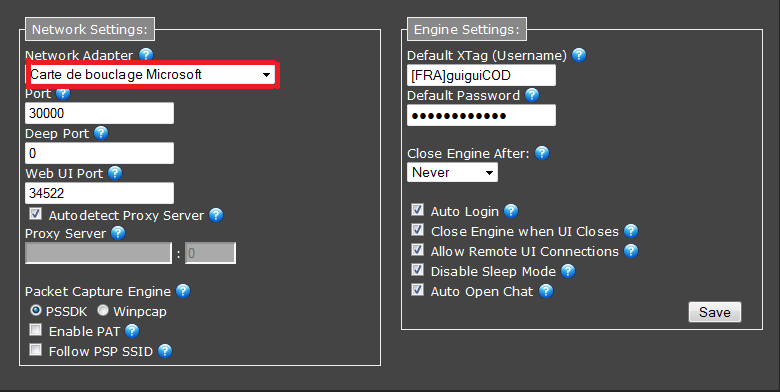Uncheck Autodetect Proxy Server checkbox
780x392 pixels.
click(35, 214)
